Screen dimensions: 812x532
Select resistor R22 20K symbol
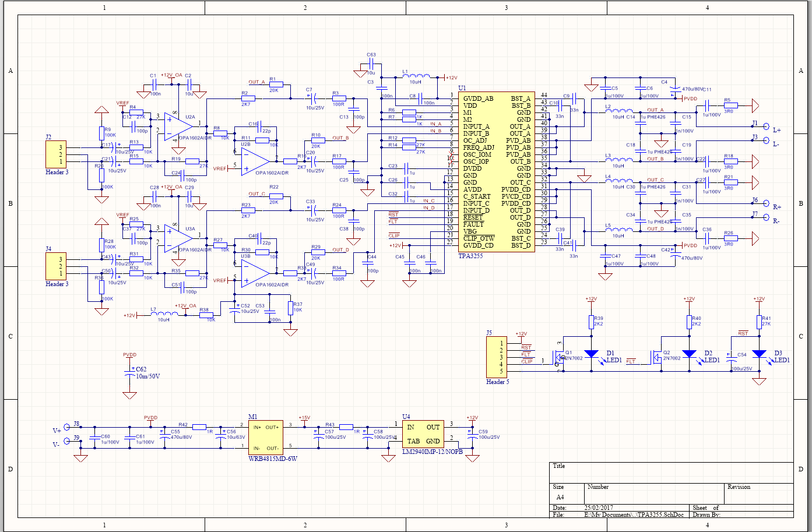pyautogui.click(x=276, y=196)
